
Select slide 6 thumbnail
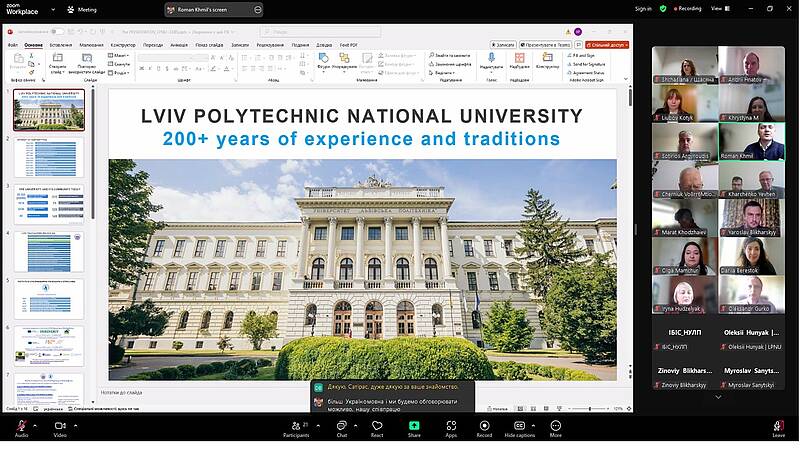click(x=49, y=346)
